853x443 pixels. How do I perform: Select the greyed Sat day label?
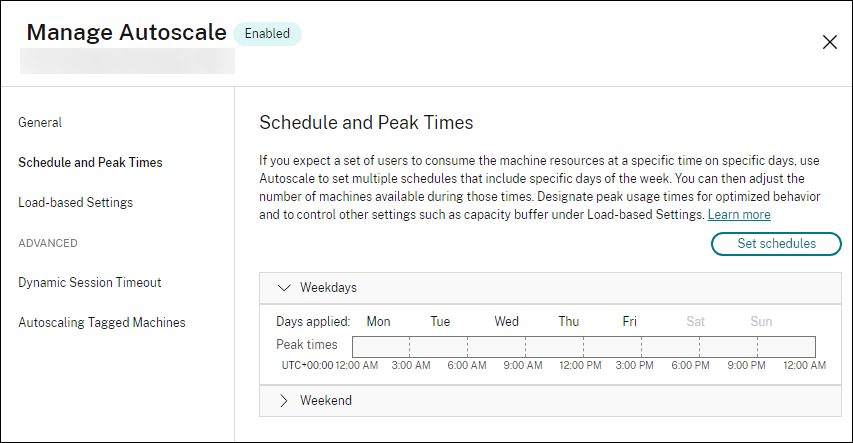(x=695, y=321)
